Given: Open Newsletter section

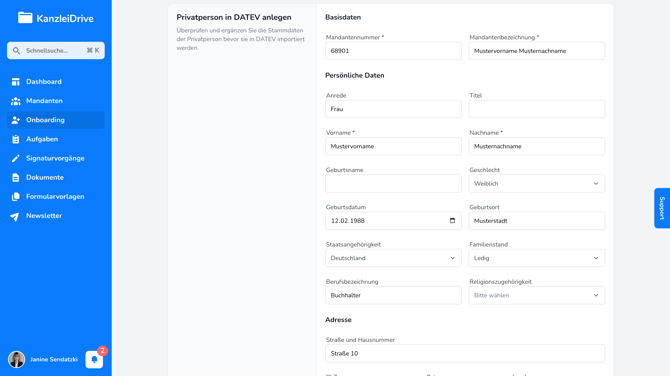Looking at the screenshot, I should [x=56, y=216].
